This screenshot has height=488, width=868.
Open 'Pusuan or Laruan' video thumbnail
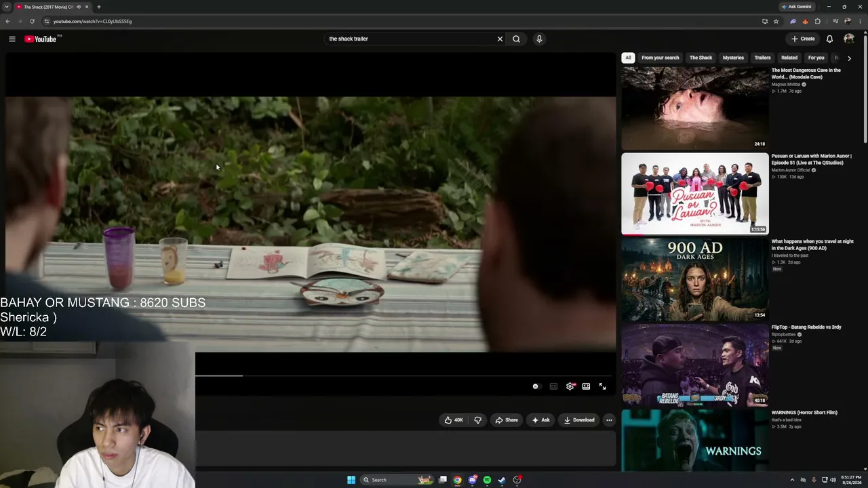(695, 194)
